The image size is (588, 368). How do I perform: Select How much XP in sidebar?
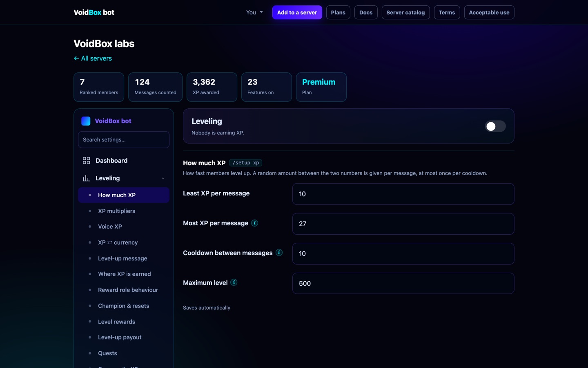124,195
